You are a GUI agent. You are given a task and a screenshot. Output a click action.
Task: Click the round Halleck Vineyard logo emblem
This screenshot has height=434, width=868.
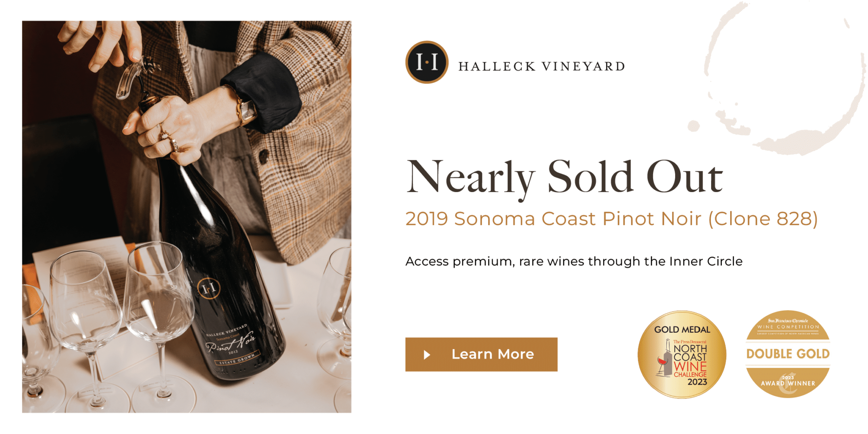pyautogui.click(x=427, y=62)
